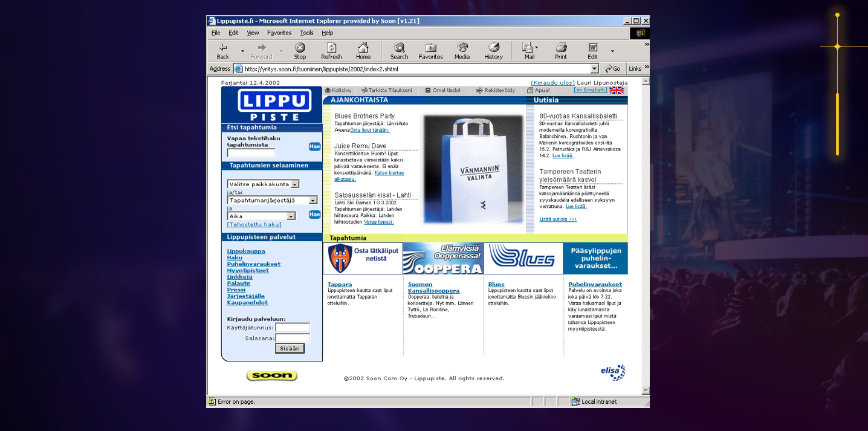Click the page scrollbar down arrow
Image resolution: width=868 pixels, height=431 pixels.
[646, 390]
